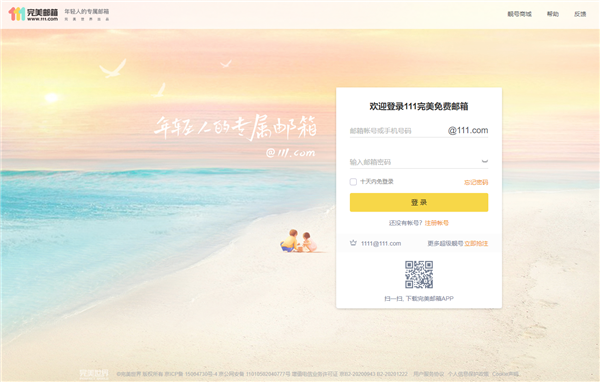Click the 1111@111.com sample address text
The height and width of the screenshot is (382, 600).
click(381, 243)
